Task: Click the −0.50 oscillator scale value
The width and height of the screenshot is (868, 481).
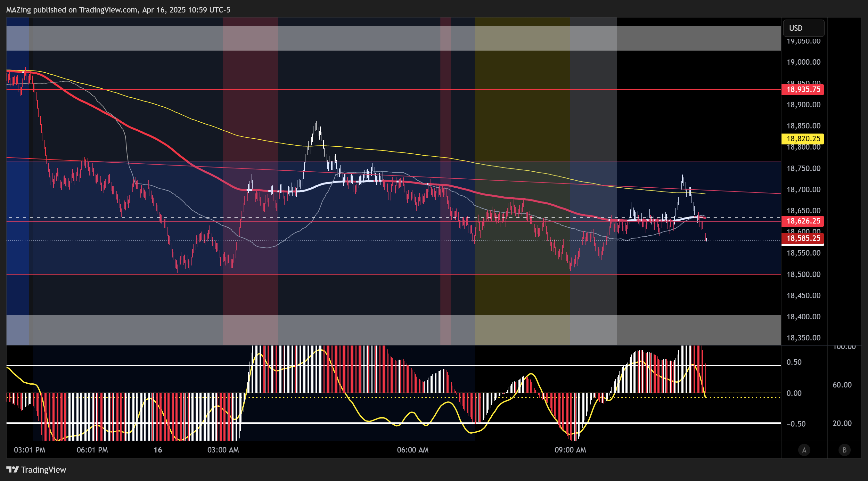Action: 796,424
